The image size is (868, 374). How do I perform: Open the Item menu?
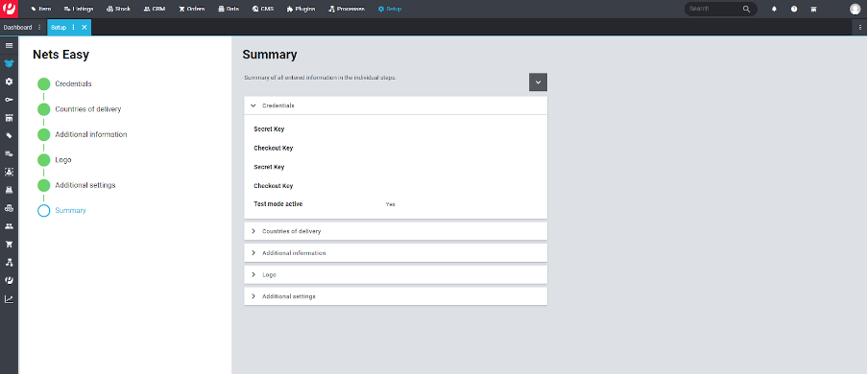pyautogui.click(x=41, y=9)
